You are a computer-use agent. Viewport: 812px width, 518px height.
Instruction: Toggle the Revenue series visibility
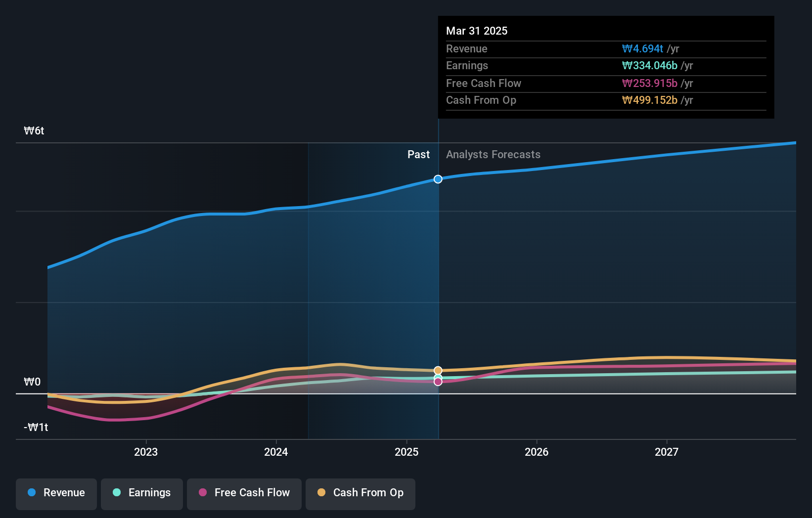click(56, 493)
